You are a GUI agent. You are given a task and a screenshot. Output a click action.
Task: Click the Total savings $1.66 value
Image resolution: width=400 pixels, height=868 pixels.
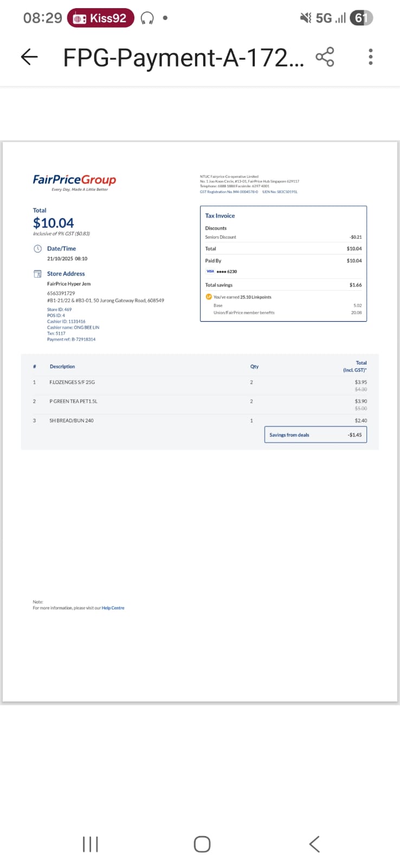356,285
